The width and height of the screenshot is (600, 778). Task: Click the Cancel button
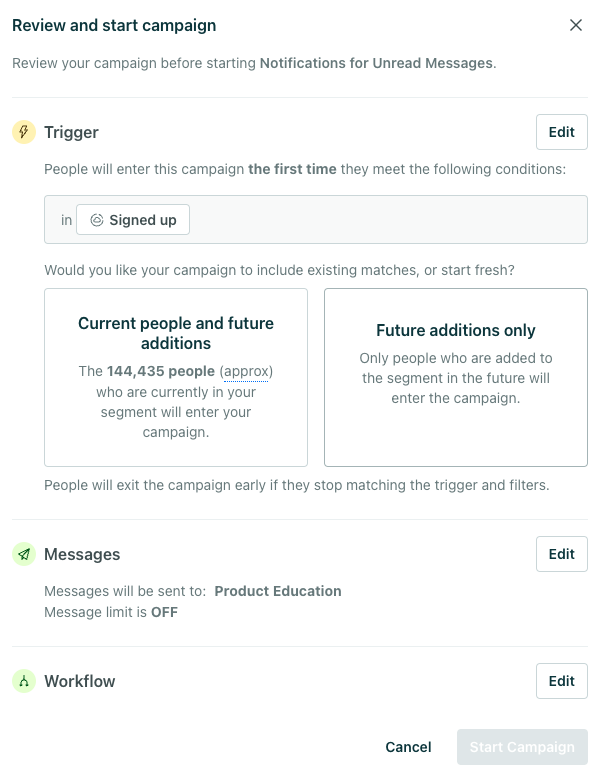click(x=408, y=747)
